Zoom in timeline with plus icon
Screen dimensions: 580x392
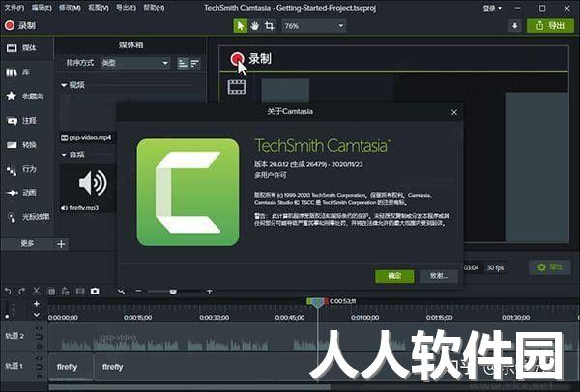(210, 292)
